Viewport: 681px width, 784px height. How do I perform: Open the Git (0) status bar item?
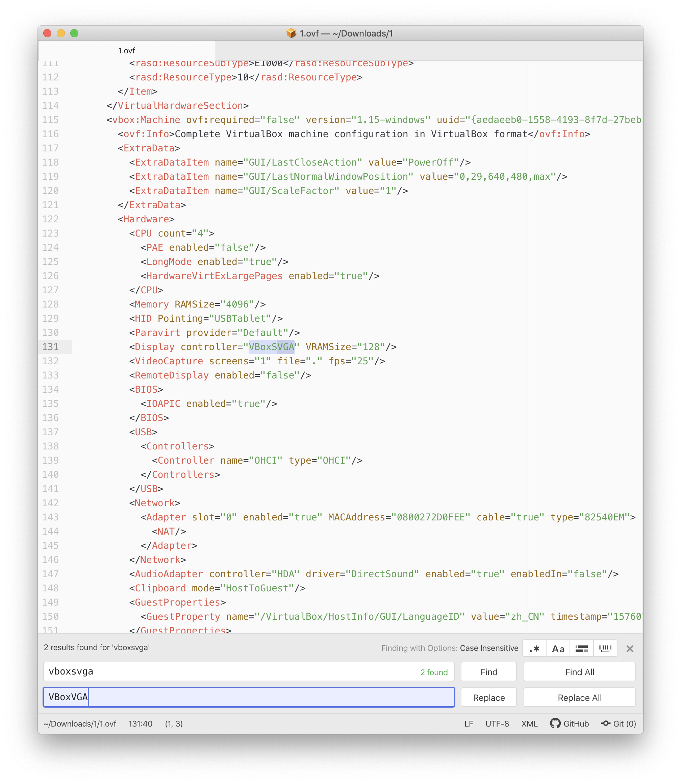point(619,724)
